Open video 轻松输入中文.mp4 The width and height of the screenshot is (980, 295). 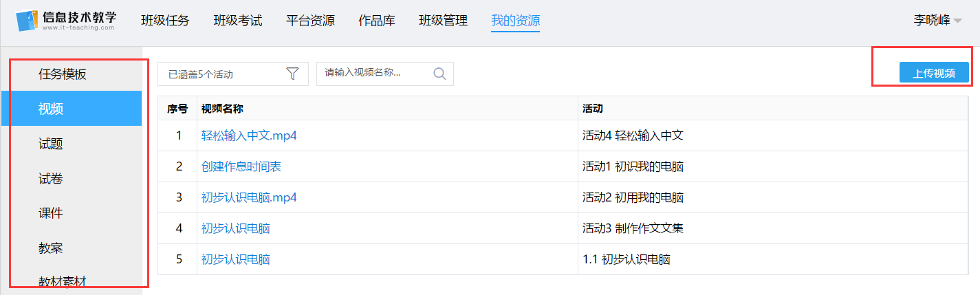pos(249,135)
